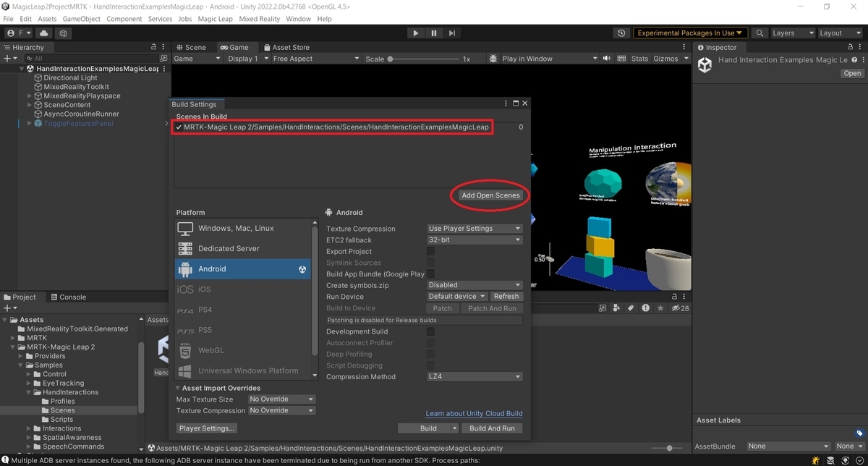868x466 pixels.
Task: Open the File menu
Action: point(9,19)
